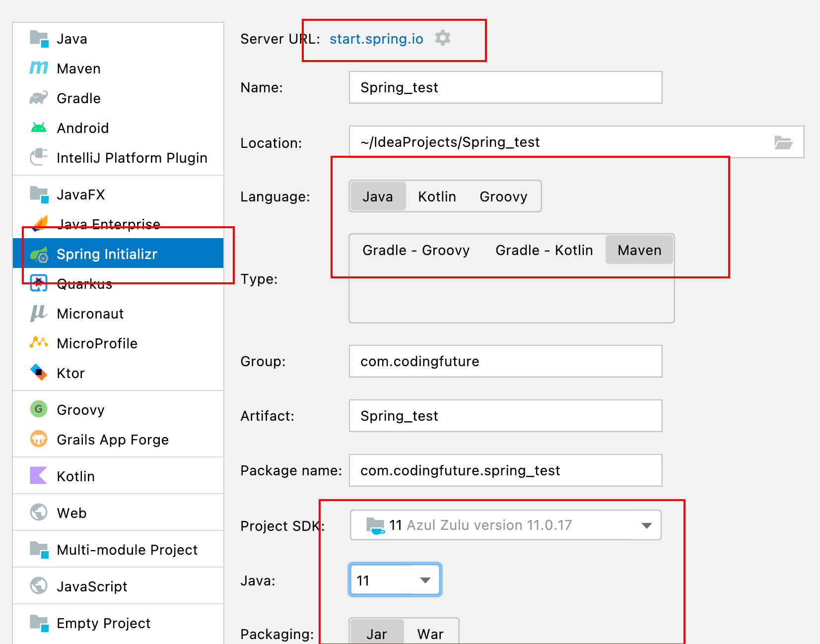The height and width of the screenshot is (644, 820).
Task: Choose Gradle - Kotlin build type
Action: (x=544, y=250)
